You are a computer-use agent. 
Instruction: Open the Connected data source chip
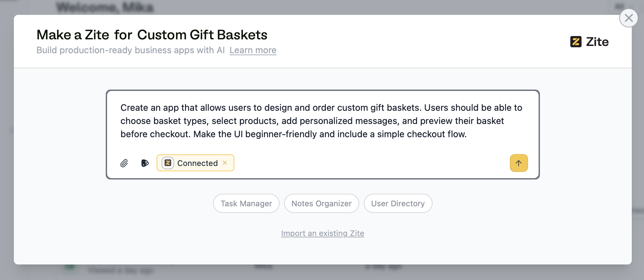(197, 163)
